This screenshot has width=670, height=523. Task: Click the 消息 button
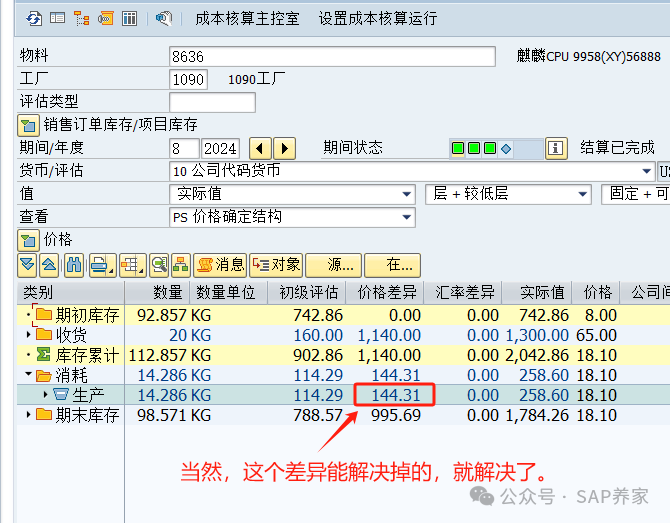click(220, 265)
